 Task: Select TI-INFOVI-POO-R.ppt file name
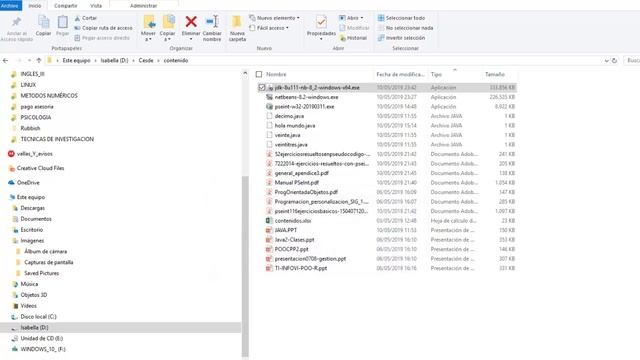pos(301,268)
